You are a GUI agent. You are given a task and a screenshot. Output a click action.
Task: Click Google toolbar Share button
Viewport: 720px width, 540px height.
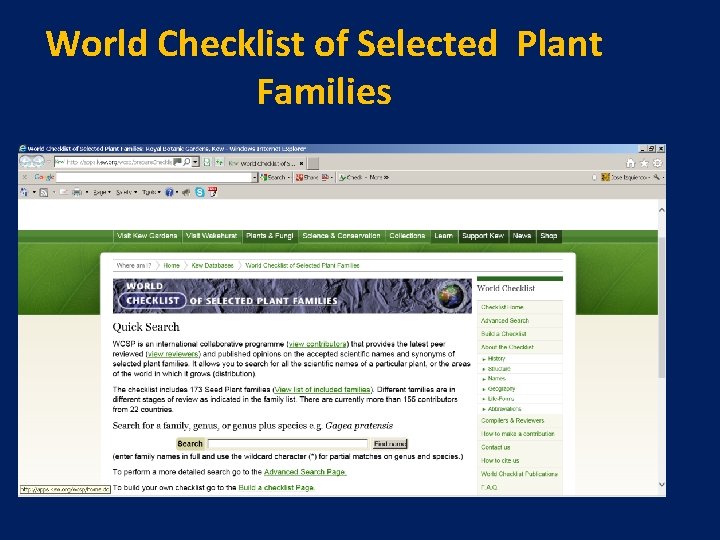point(307,177)
